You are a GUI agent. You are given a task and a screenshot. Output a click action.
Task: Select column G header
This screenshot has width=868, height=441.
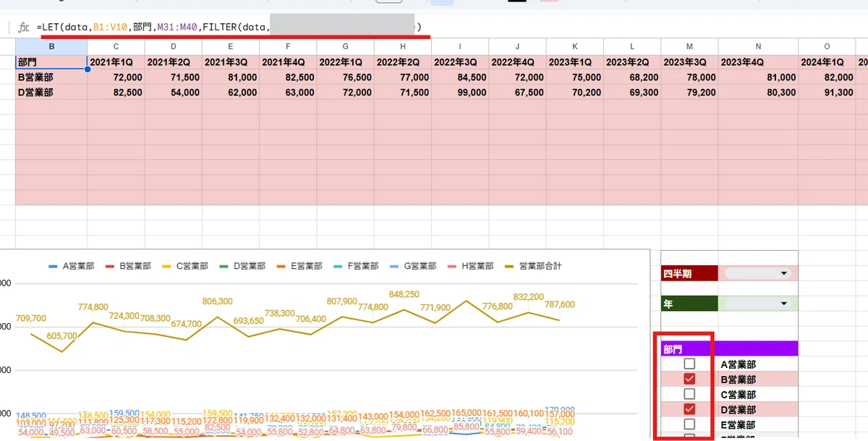point(345,47)
